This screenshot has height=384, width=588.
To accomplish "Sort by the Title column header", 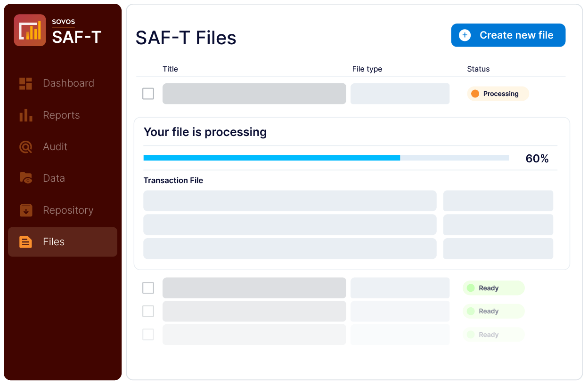I will point(170,69).
